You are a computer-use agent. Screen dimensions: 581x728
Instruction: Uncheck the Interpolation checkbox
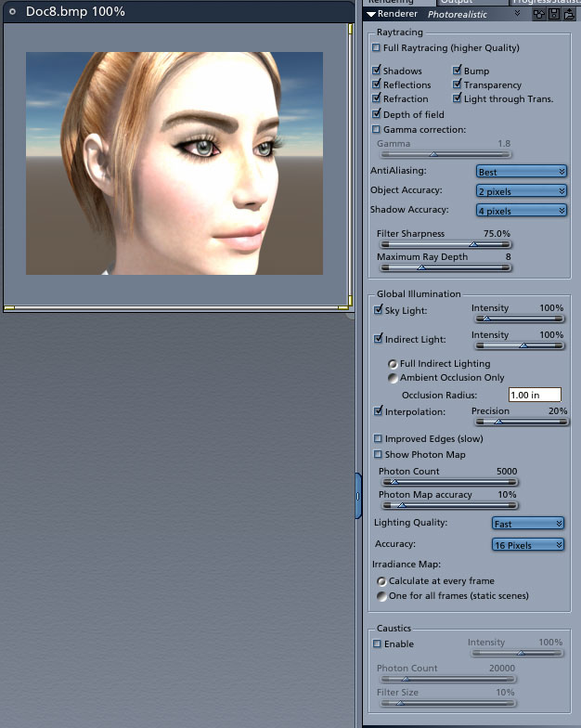point(379,411)
